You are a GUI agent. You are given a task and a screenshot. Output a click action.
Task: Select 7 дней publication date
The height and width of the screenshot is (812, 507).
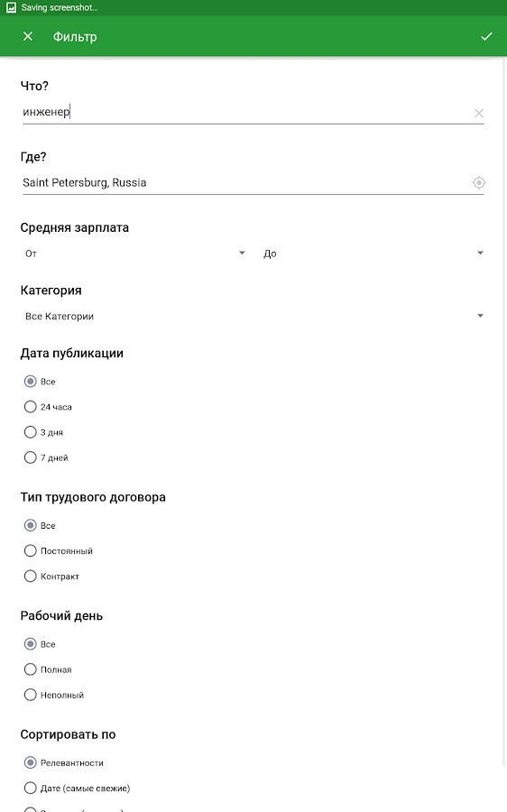(46, 457)
